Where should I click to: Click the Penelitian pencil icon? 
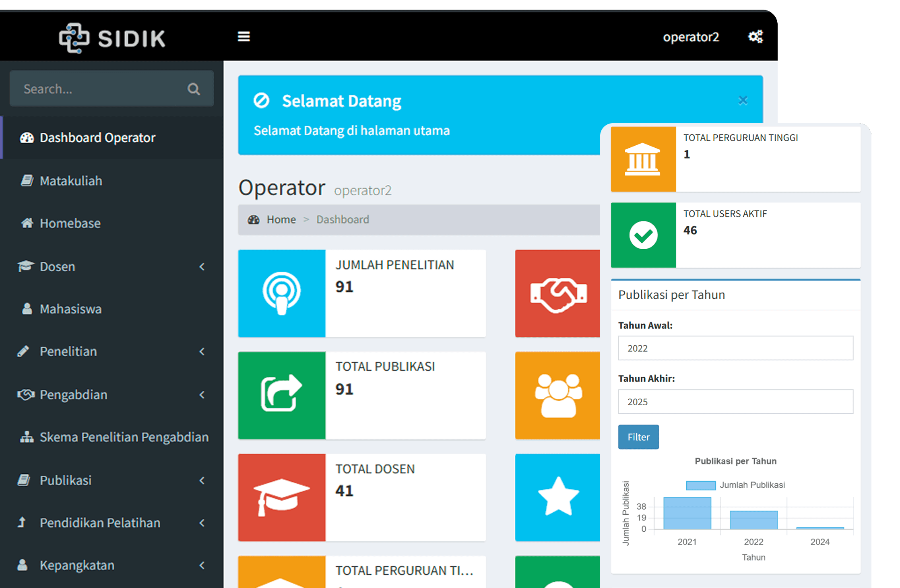pos(23,351)
